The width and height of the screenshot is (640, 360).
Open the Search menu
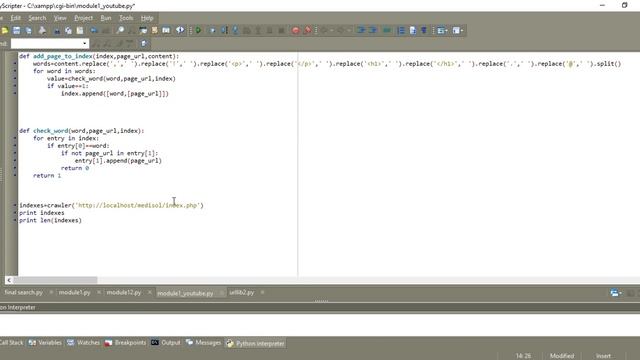tap(37, 18)
